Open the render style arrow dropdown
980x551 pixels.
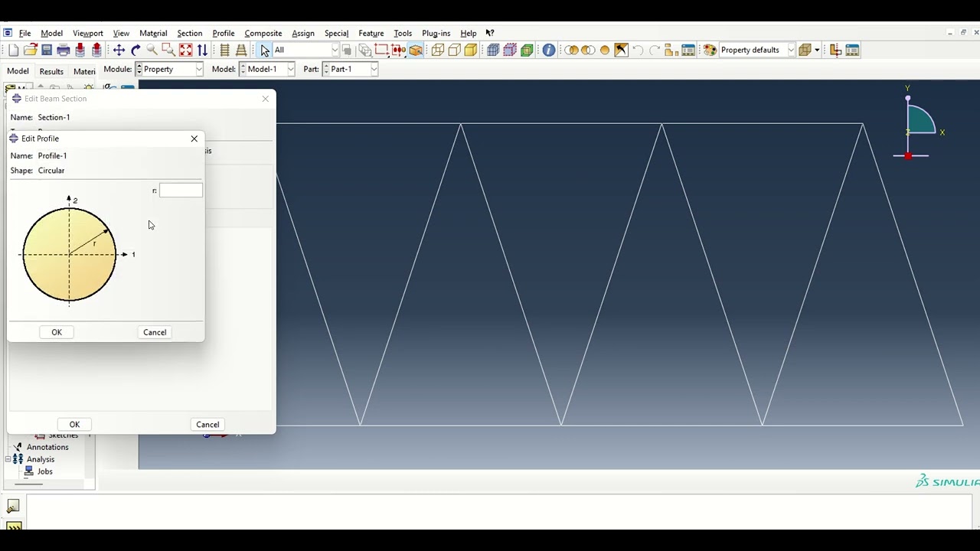point(817,51)
